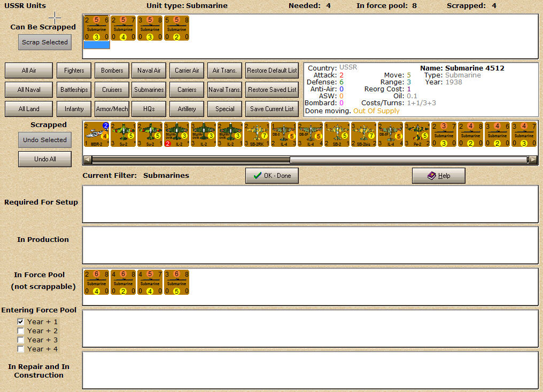Uncheck the Year + 1 checkbox

click(x=21, y=322)
